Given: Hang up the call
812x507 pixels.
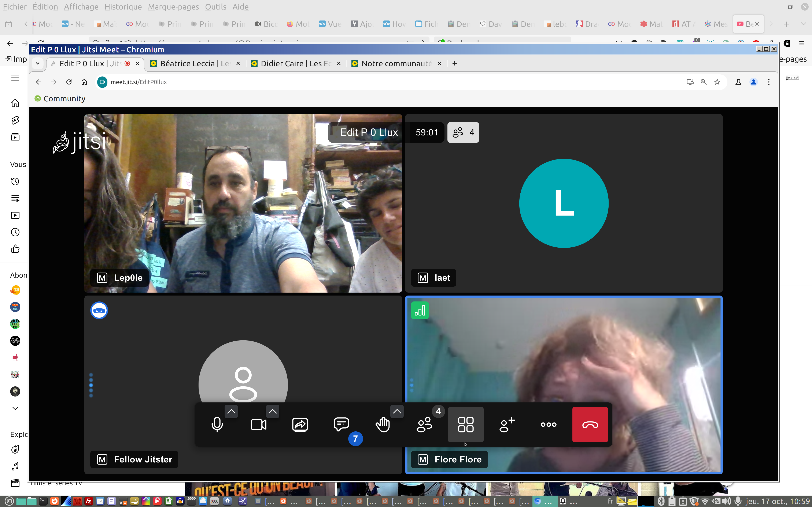Looking at the screenshot, I should pos(590,425).
